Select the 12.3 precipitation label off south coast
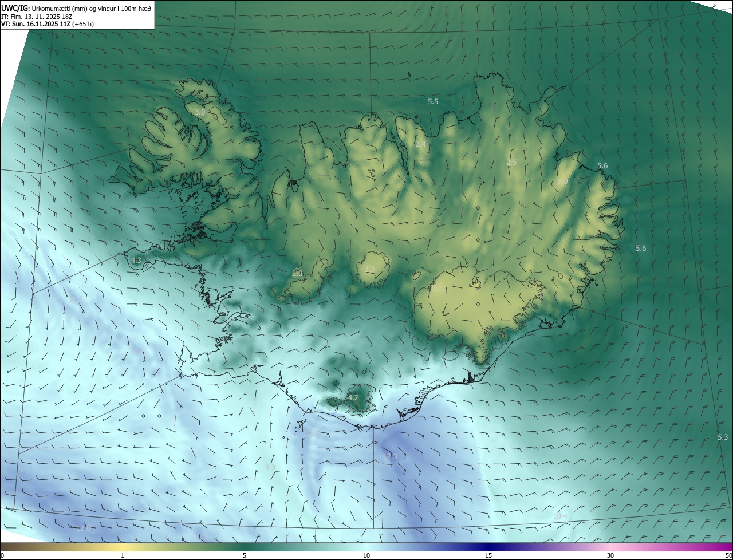The width and height of the screenshot is (733, 560). [x=390, y=456]
